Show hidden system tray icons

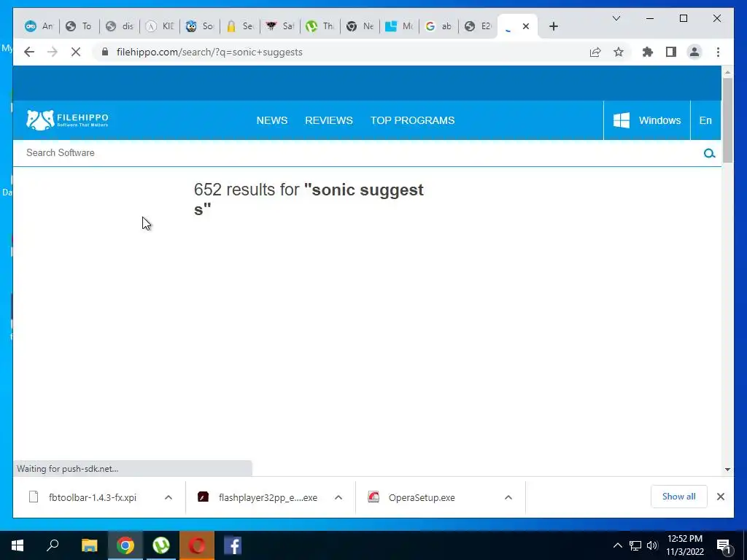pyautogui.click(x=617, y=545)
